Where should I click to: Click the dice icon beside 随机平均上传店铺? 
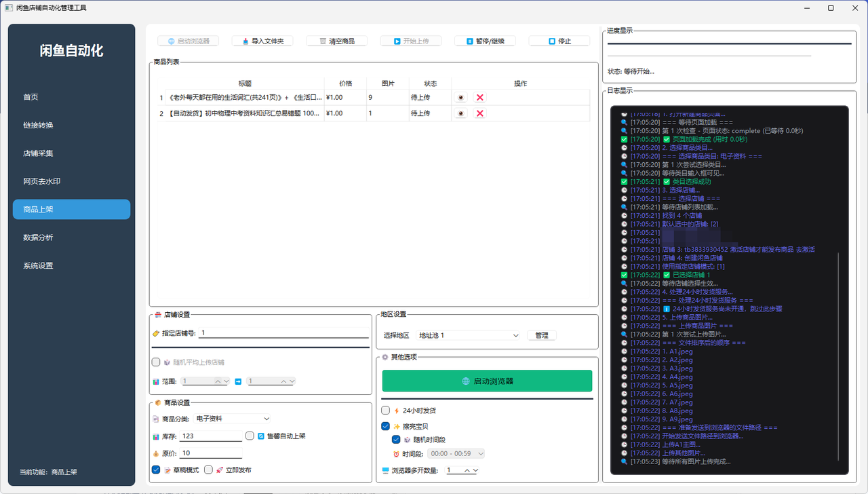click(167, 362)
